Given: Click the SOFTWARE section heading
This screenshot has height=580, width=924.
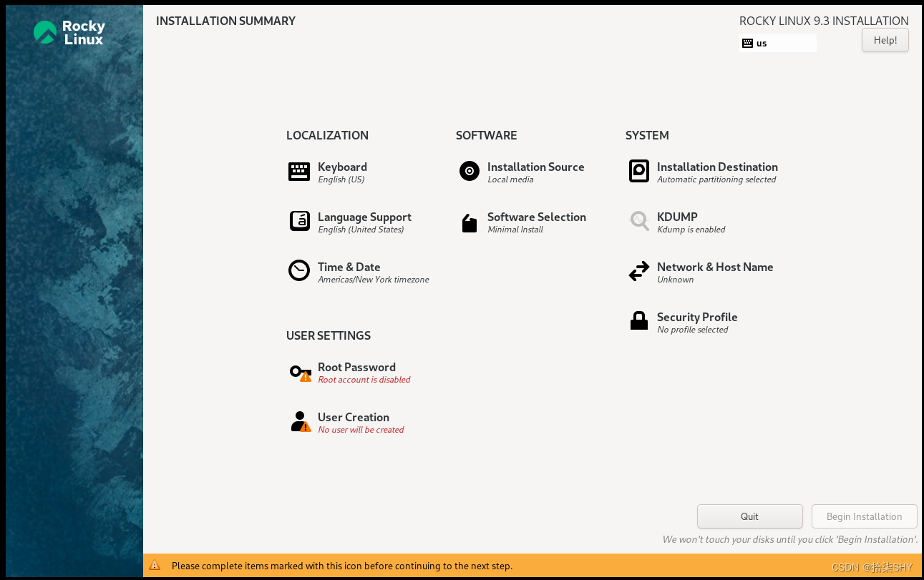Looking at the screenshot, I should [486, 135].
